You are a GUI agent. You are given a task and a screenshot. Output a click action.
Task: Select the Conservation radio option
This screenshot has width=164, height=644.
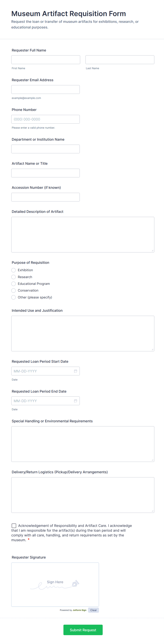[x=13, y=291]
